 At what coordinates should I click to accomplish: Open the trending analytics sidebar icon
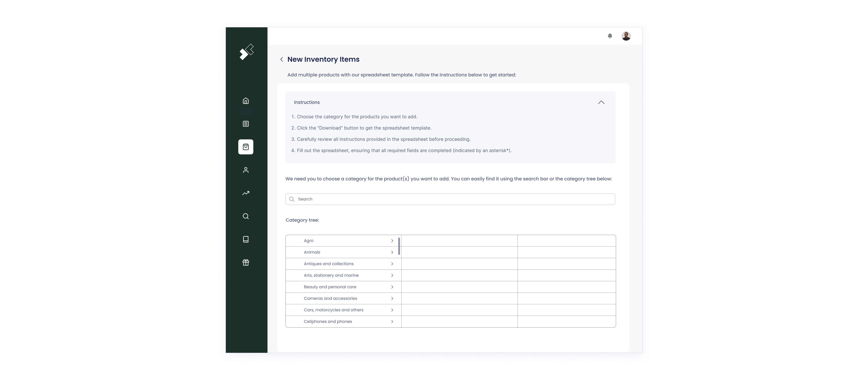[246, 193]
